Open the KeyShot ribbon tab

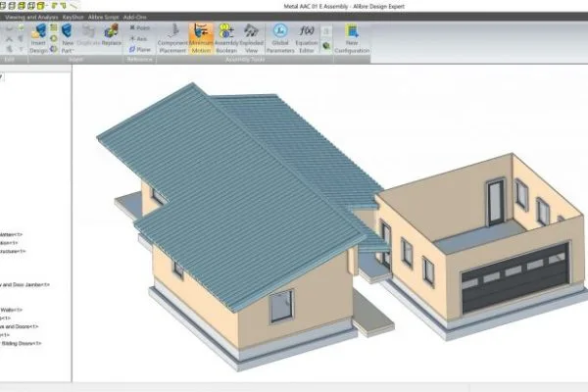(73, 17)
